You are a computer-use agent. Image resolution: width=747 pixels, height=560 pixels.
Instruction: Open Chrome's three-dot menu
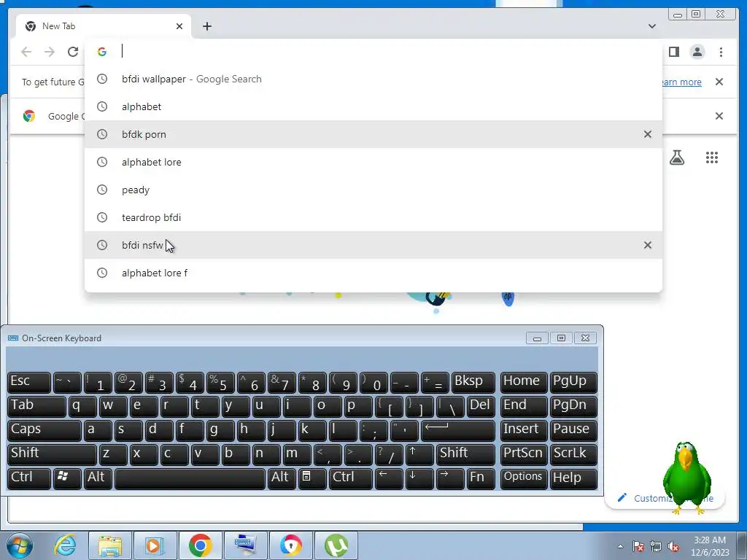[721, 52]
